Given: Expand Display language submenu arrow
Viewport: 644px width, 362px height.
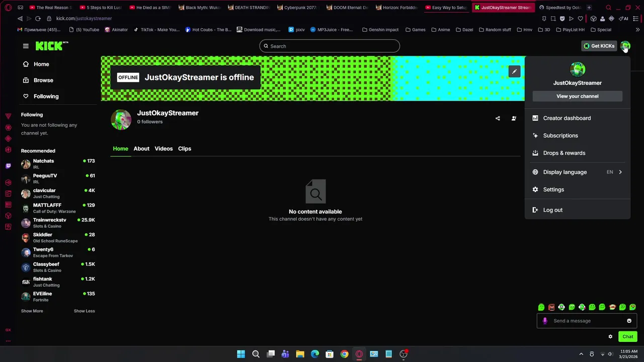Looking at the screenshot, I should point(620,172).
